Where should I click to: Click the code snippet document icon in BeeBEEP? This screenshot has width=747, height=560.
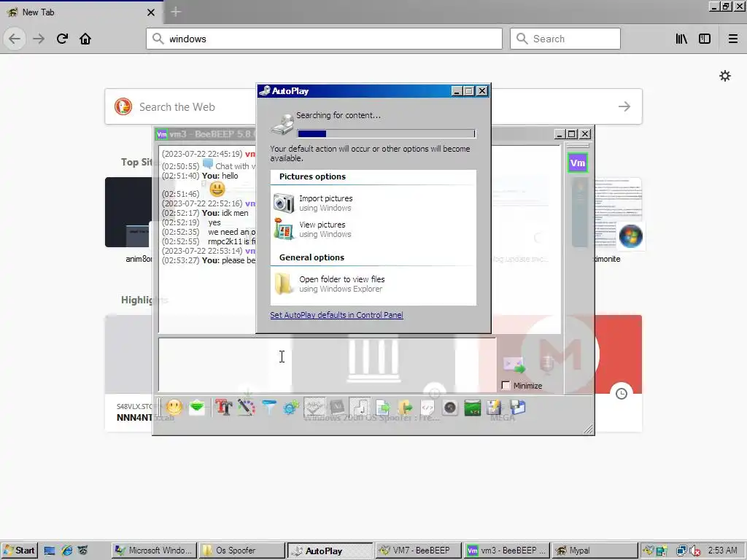pos(427,407)
